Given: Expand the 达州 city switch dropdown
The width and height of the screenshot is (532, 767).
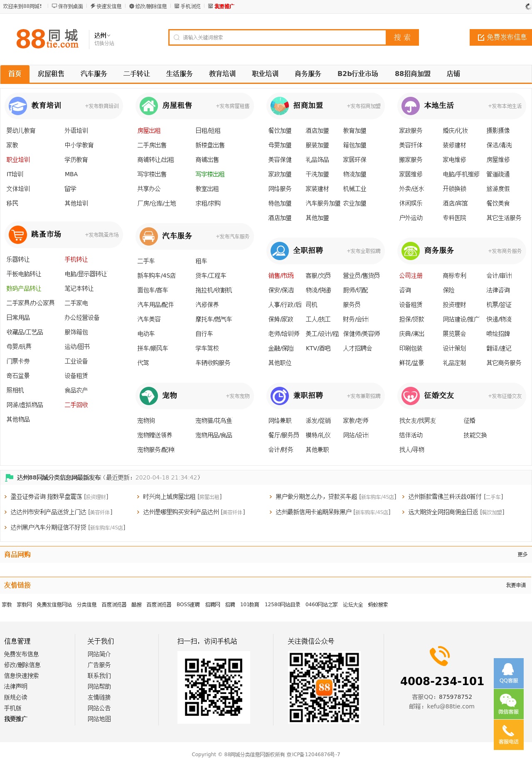Looking at the screenshot, I should (102, 36).
